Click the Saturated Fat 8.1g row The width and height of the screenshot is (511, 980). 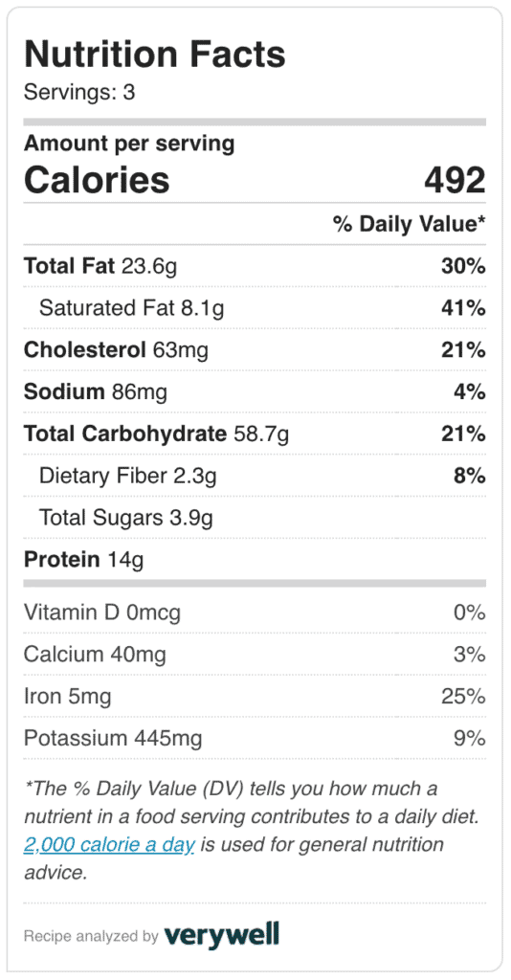[x=255, y=308]
